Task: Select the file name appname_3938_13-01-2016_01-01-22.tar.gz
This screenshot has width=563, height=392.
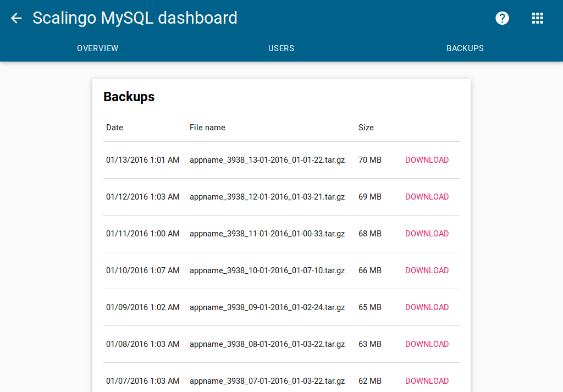Action: [267, 160]
